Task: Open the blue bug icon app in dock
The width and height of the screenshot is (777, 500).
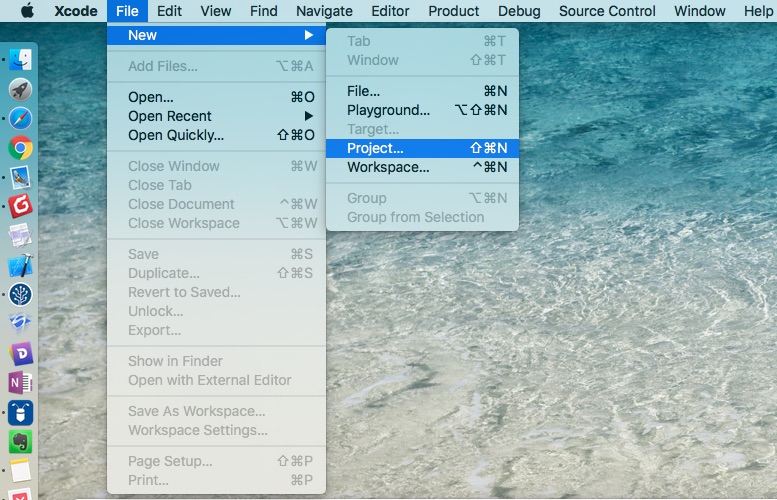Action: tap(20, 412)
